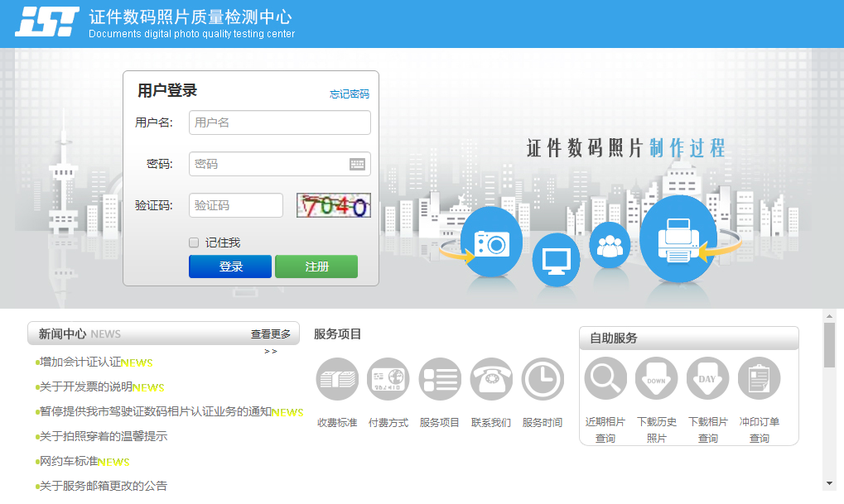Viewport: 844px width, 504px height.
Task: Open the 联系我们 telephone icon
Action: [x=491, y=379]
